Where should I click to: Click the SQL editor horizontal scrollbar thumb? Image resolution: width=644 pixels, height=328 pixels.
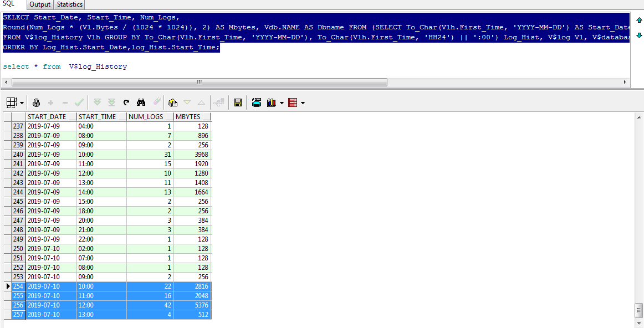(x=200, y=82)
